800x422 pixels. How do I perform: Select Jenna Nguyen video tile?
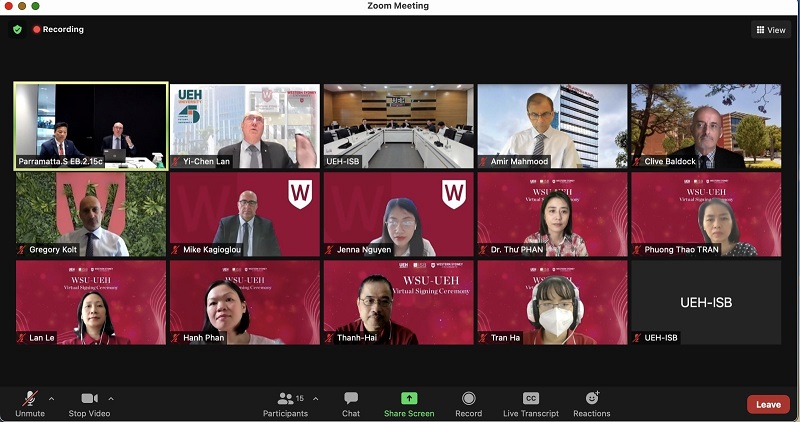(x=398, y=214)
